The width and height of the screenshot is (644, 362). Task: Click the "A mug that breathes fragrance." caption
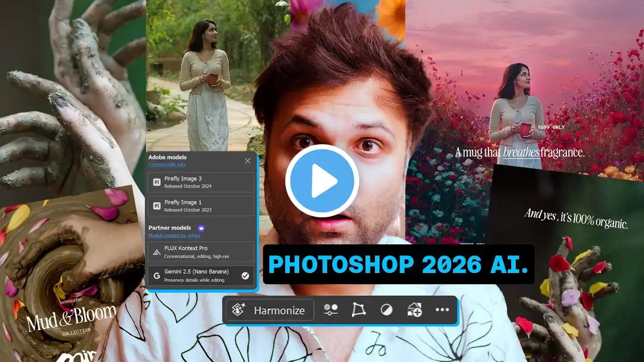click(520, 152)
